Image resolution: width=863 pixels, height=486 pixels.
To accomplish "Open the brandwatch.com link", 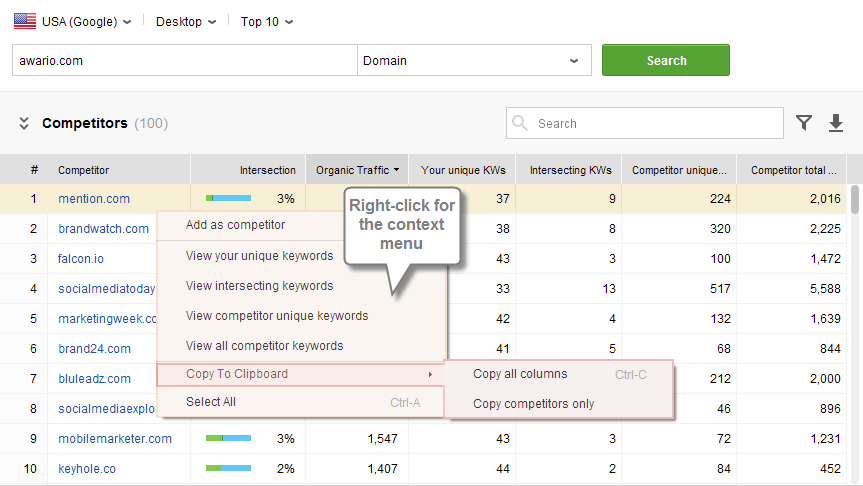I will coord(103,228).
